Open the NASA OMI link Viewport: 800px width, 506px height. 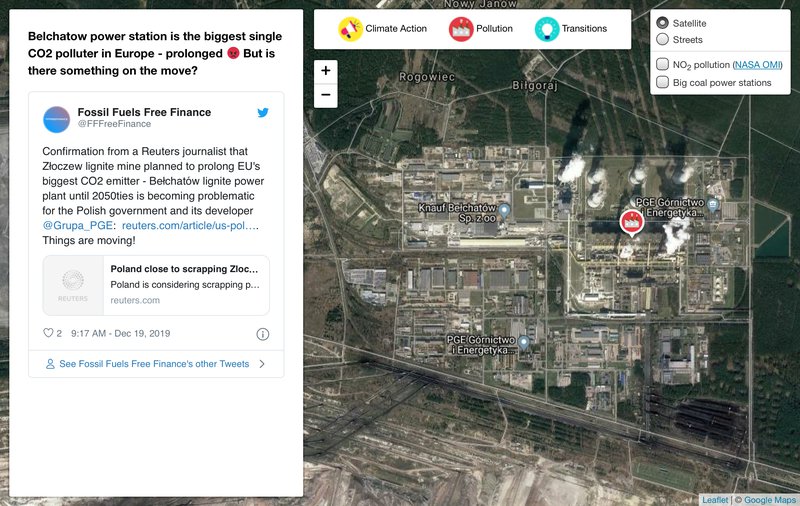pyautogui.click(x=757, y=65)
